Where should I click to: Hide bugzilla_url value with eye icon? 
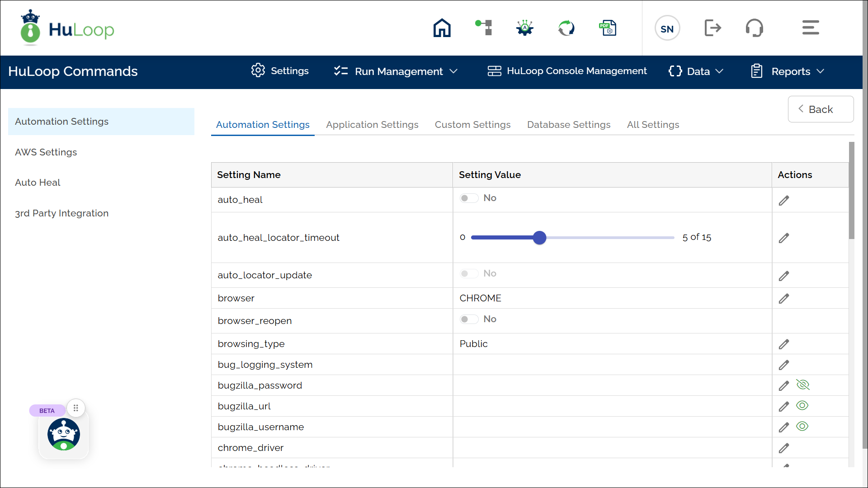(x=802, y=406)
